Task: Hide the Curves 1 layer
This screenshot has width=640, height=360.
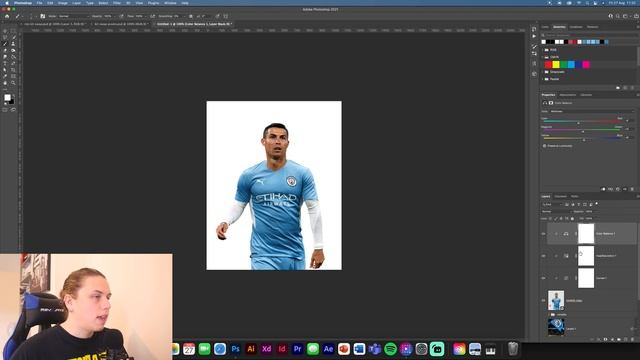Action: coord(543,278)
